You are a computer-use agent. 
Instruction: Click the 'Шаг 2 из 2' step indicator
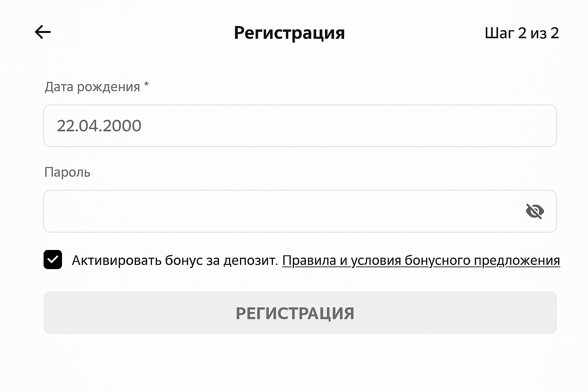tap(522, 33)
